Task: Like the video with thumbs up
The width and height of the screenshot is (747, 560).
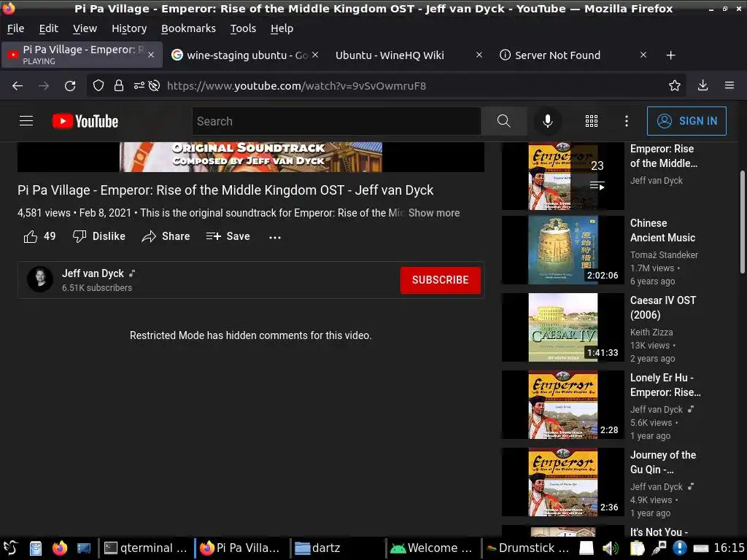Action: (x=39, y=236)
